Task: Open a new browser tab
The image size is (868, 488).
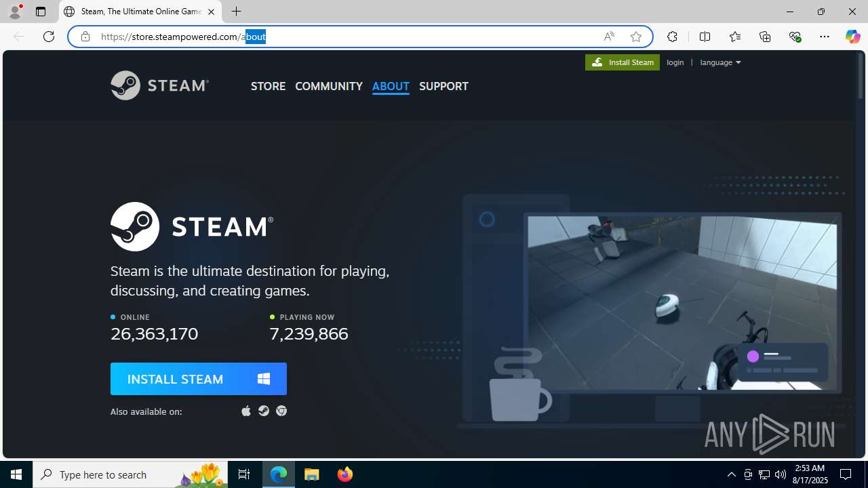Action: 236,12
